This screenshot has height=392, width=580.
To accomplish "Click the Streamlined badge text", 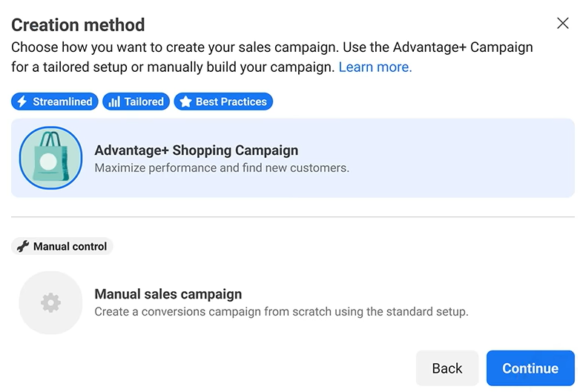I will [62, 102].
